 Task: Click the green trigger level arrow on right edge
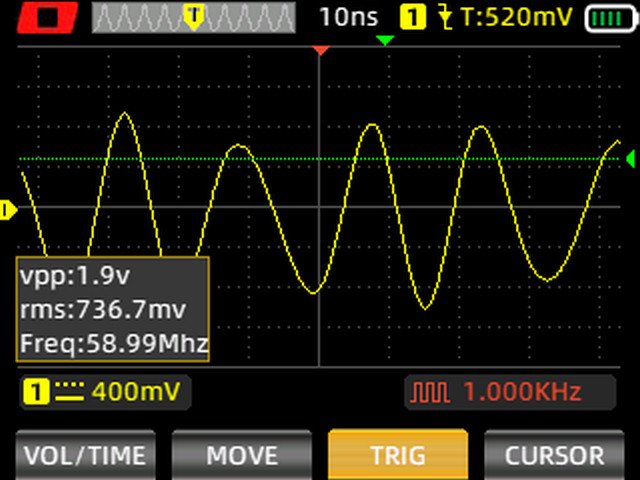[630, 159]
